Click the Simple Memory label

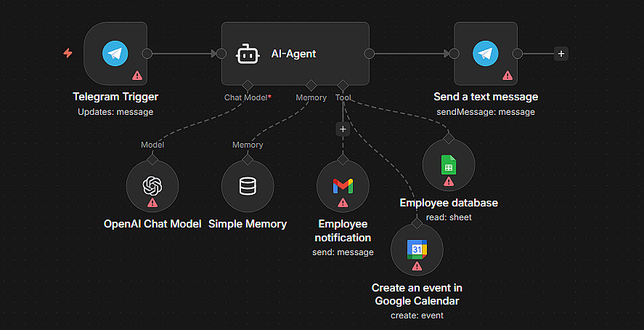(248, 224)
